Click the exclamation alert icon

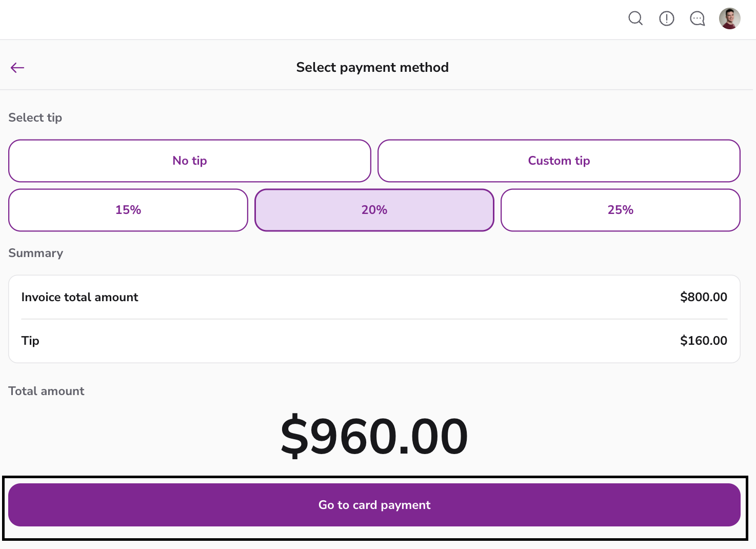(666, 18)
